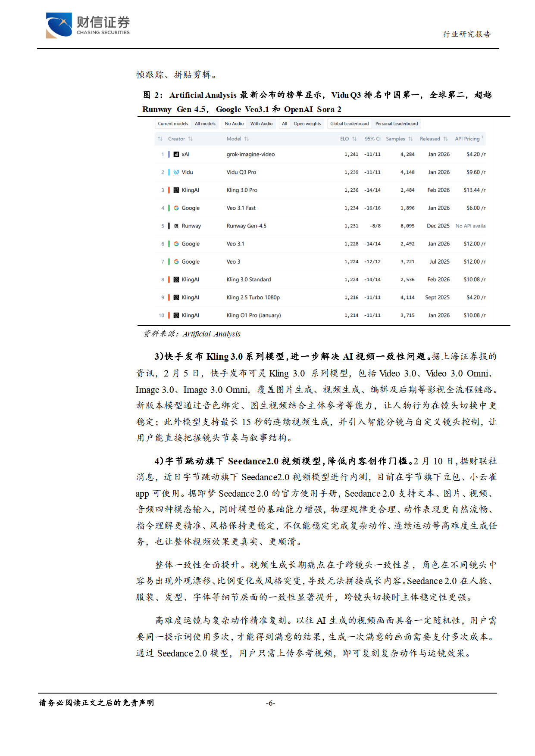Switch to With Audio filter
The height and width of the screenshot is (756, 535).
click(261, 124)
